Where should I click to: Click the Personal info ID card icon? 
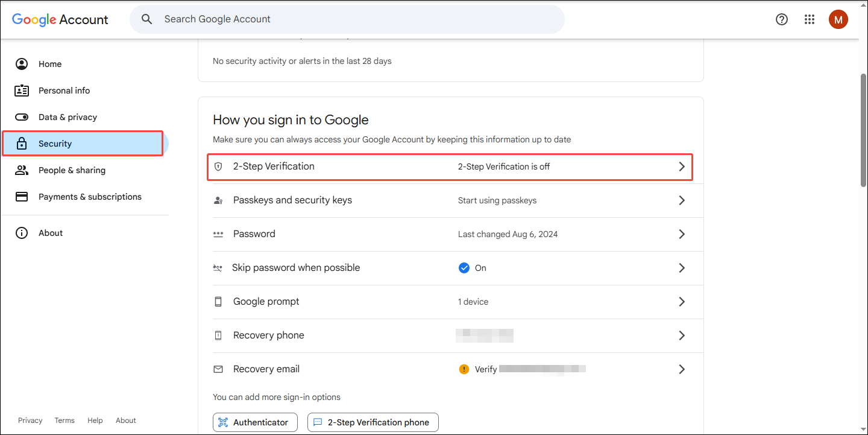point(22,90)
